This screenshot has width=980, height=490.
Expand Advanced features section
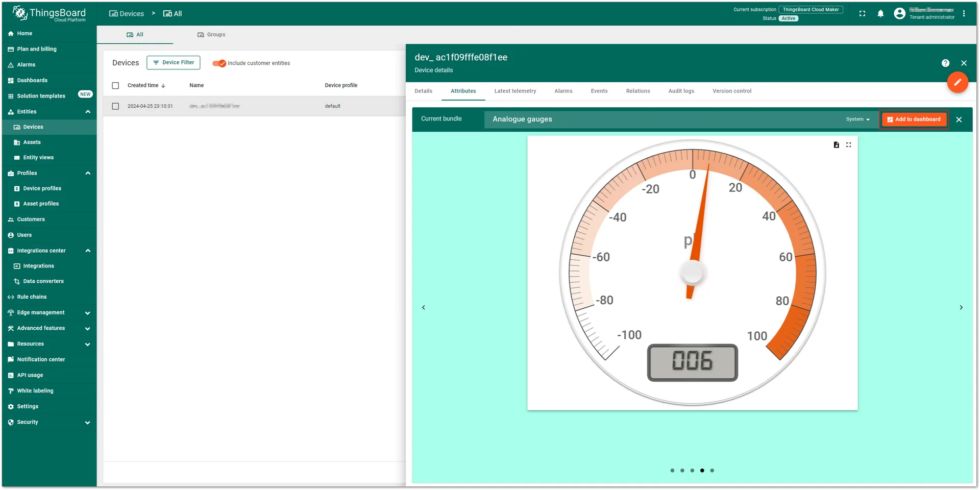[x=88, y=328]
